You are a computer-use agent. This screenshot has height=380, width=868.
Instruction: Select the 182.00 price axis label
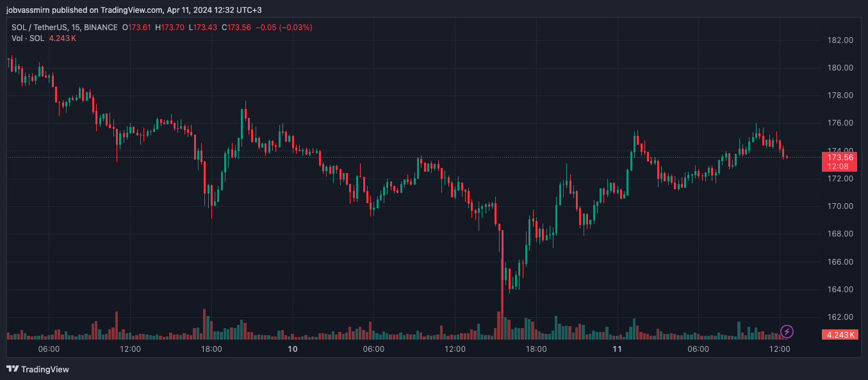point(840,40)
